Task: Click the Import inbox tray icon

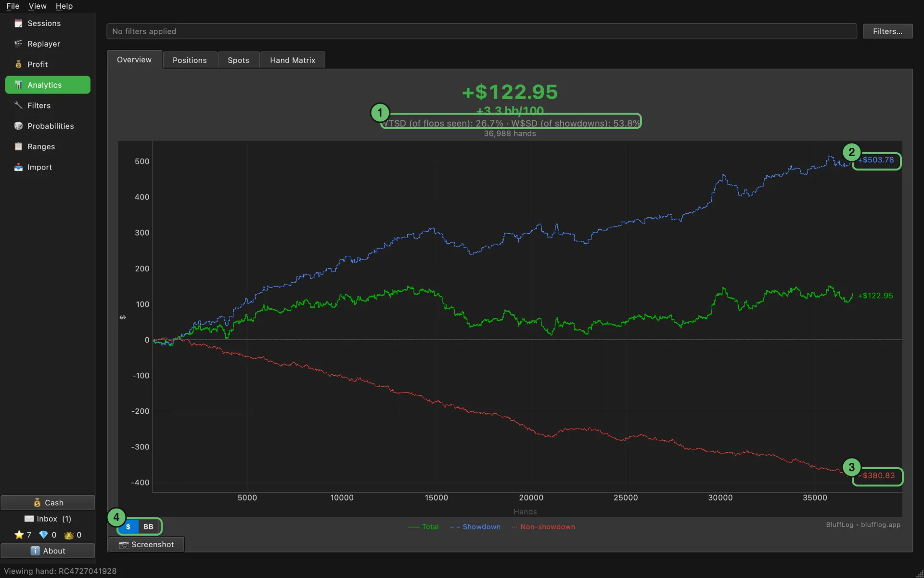Action: [x=18, y=167]
